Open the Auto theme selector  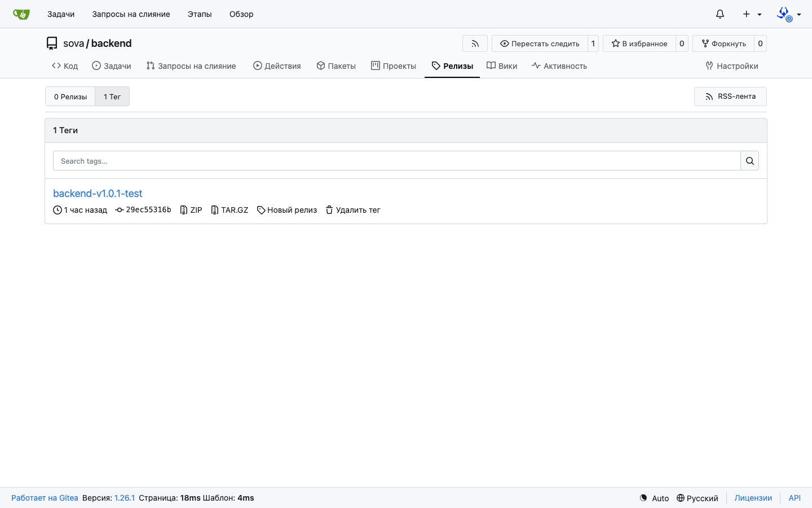(654, 498)
